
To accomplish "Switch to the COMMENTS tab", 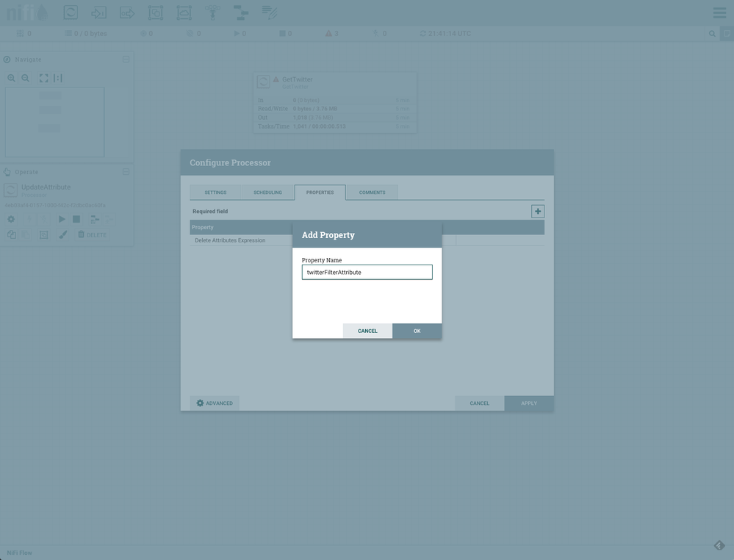I will (373, 193).
